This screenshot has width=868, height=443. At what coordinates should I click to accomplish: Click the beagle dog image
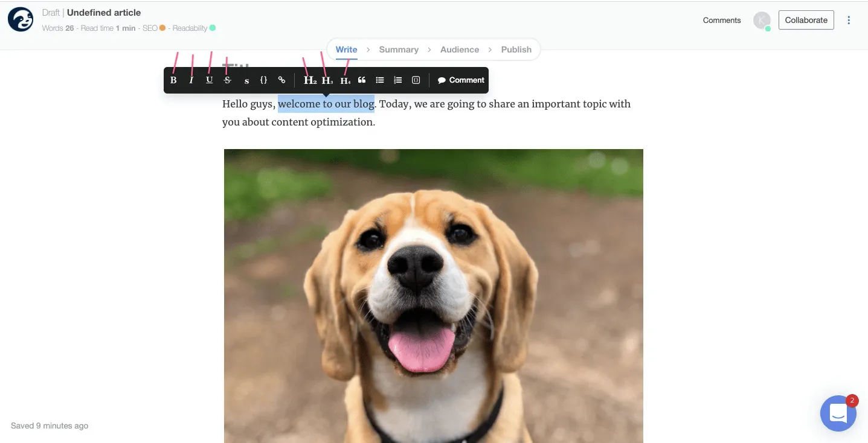click(434, 296)
